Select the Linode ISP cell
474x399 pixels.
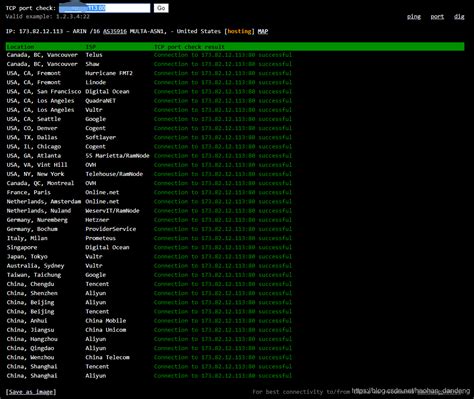(x=96, y=82)
